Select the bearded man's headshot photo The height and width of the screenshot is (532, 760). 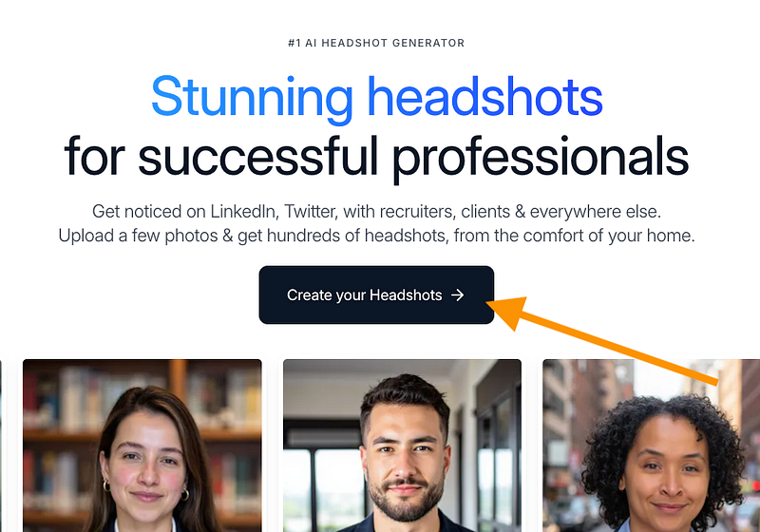coord(402,446)
